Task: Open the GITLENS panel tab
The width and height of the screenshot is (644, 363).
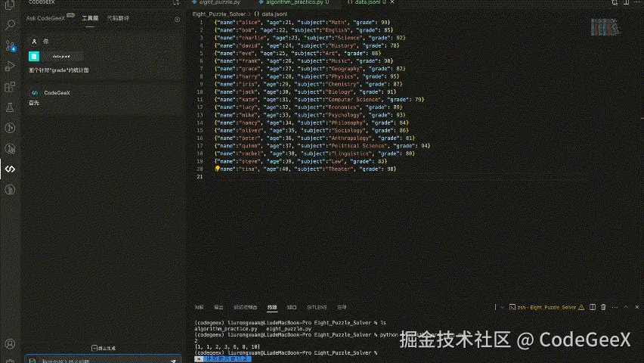Action: click(317, 307)
